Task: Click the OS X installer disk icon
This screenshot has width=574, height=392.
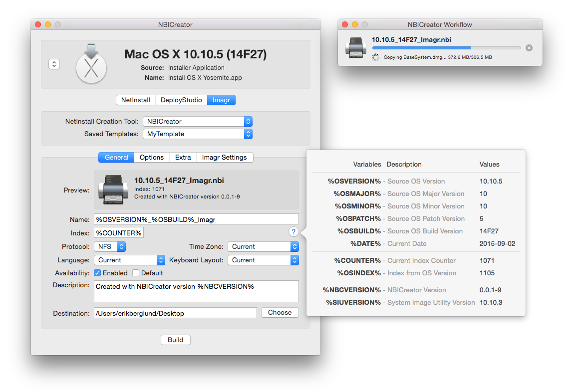Action: pos(91,64)
